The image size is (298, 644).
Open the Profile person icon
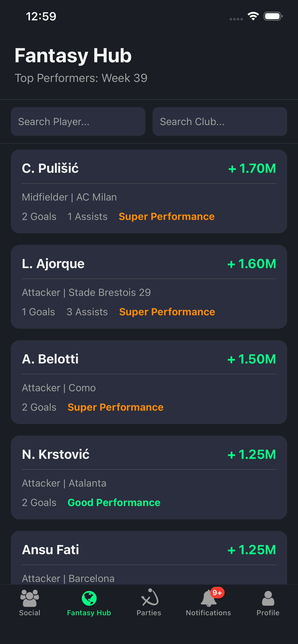(x=268, y=598)
